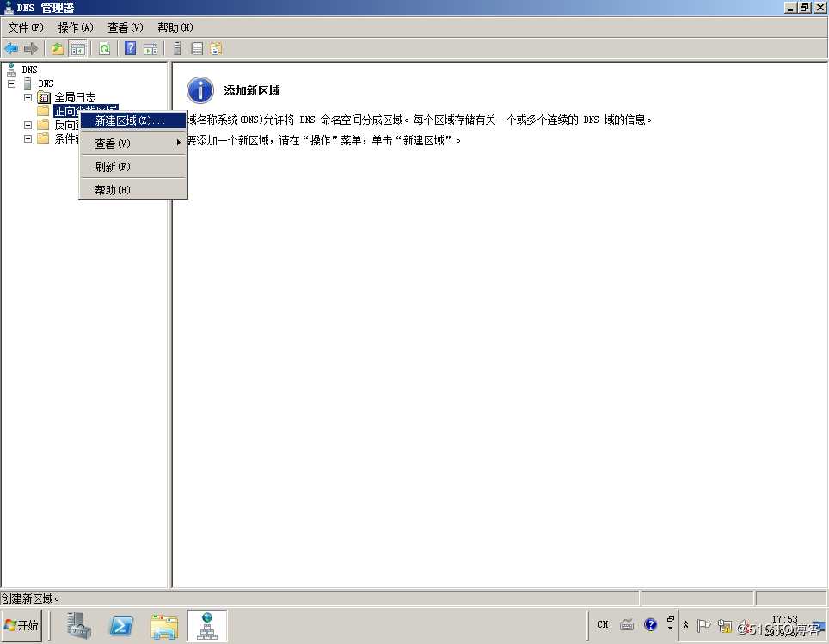Open the 帮助(H) menu in the menu bar

click(175, 28)
